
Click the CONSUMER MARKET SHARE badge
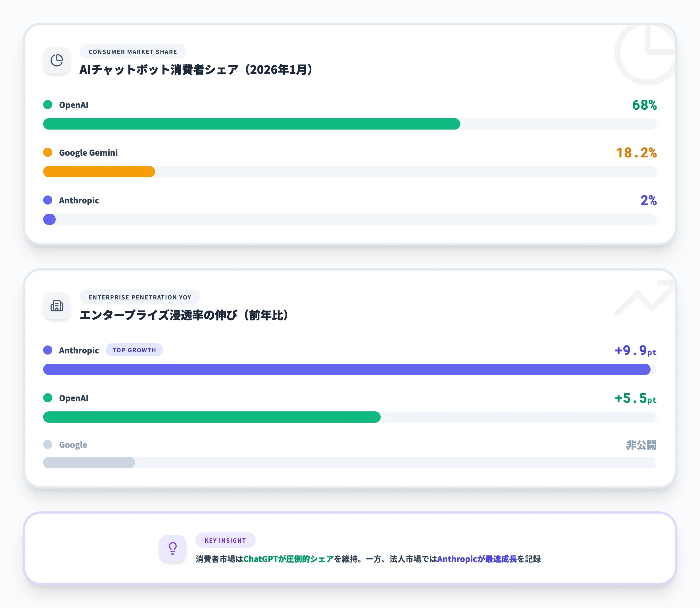[x=133, y=52]
